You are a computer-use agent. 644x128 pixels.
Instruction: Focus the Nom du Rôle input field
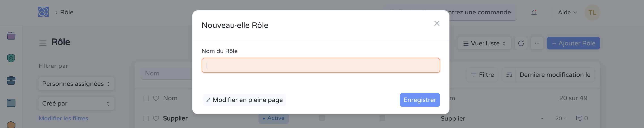click(x=320, y=66)
